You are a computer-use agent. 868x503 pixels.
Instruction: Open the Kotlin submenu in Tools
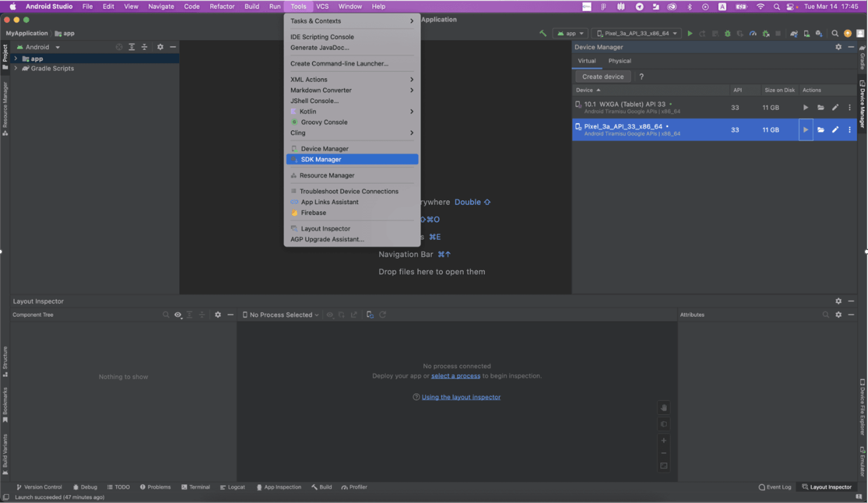point(352,112)
